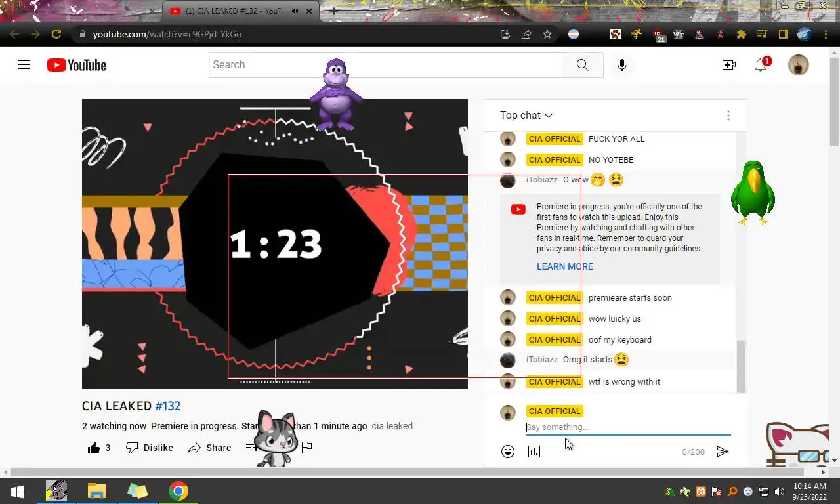840x504 pixels.
Task: Open the YouTube hamburger guide menu
Action: 24,65
